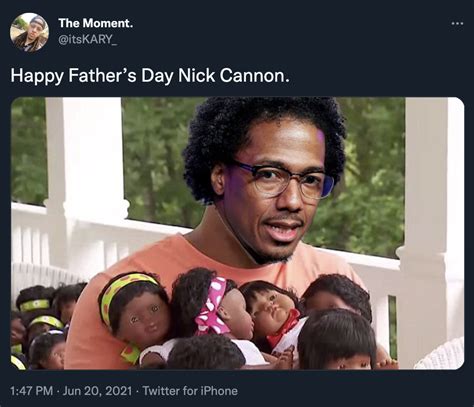474x407 pixels.
Task: Click the round profile avatar of The Moment.
Action: point(29,32)
